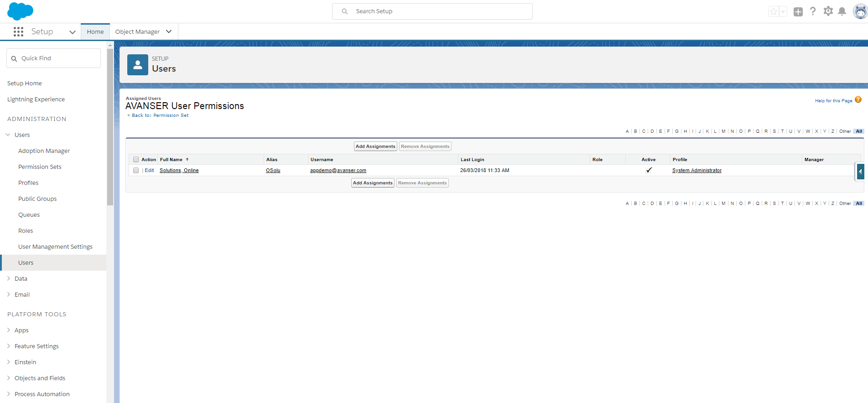The image size is (868, 403).
Task: Click the Users setup page icon
Action: coord(138,65)
